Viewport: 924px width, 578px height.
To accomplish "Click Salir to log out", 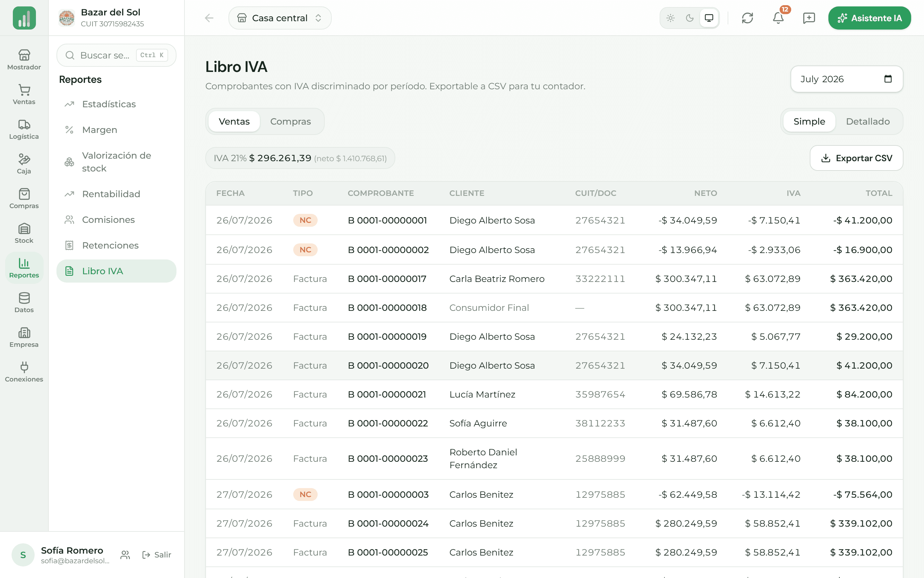I will click(157, 555).
